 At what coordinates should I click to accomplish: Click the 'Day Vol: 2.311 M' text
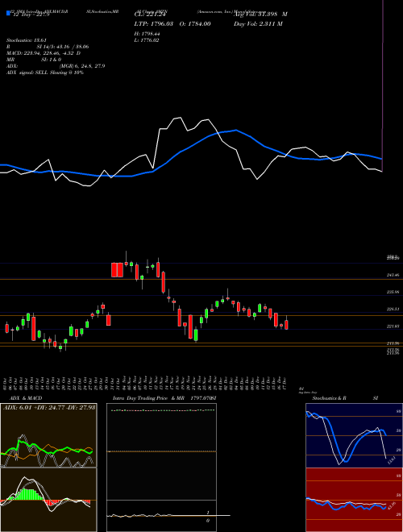pyautogui.click(x=258, y=23)
